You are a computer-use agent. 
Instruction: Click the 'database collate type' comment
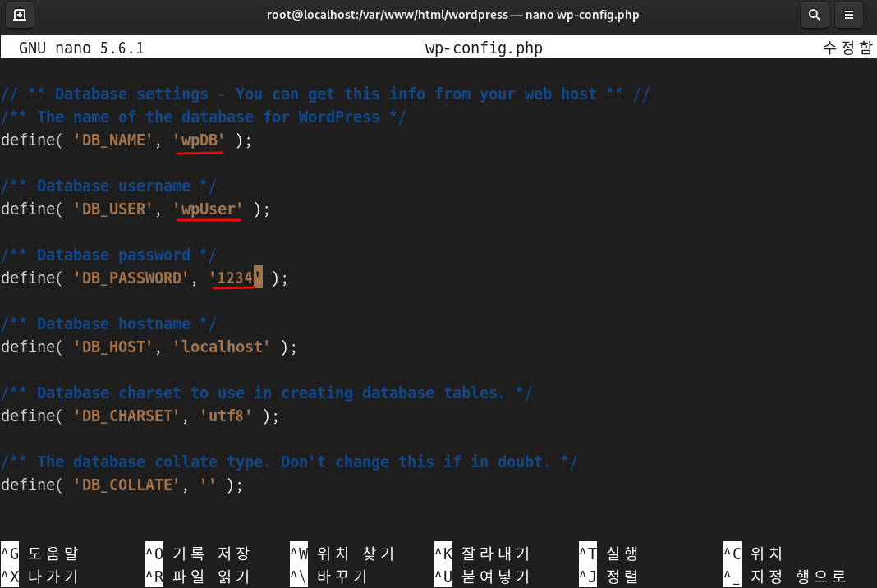(289, 462)
